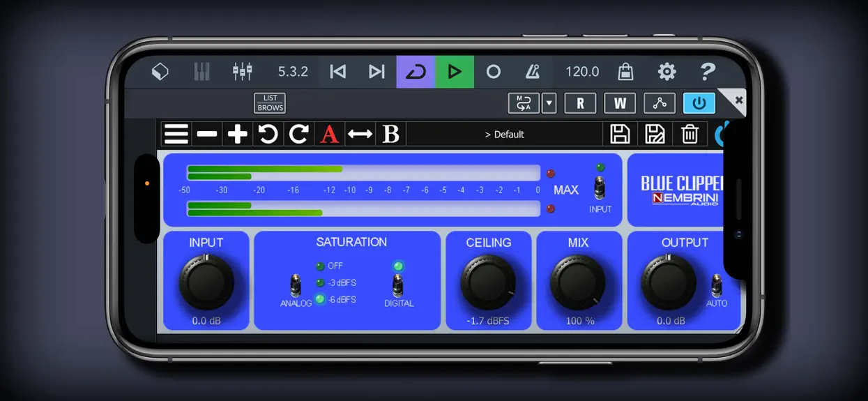Click the M/A compare swap button
Viewport: 868px width, 401px height.
click(524, 103)
